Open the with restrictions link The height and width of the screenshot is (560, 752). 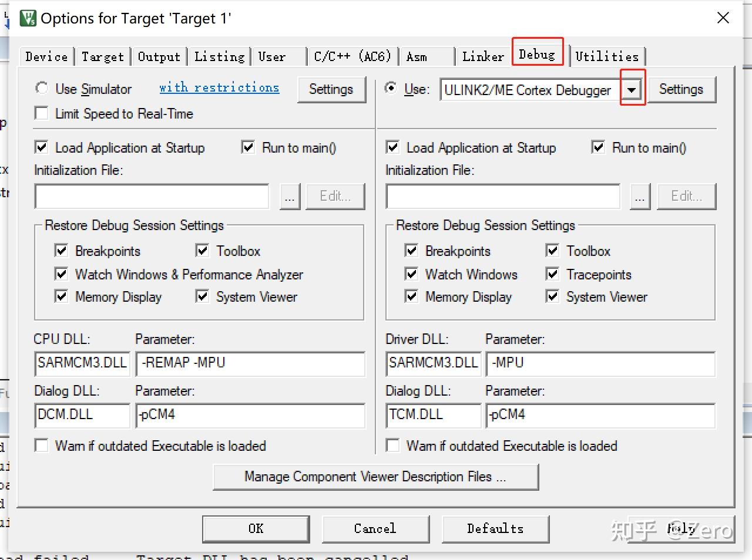click(x=219, y=87)
